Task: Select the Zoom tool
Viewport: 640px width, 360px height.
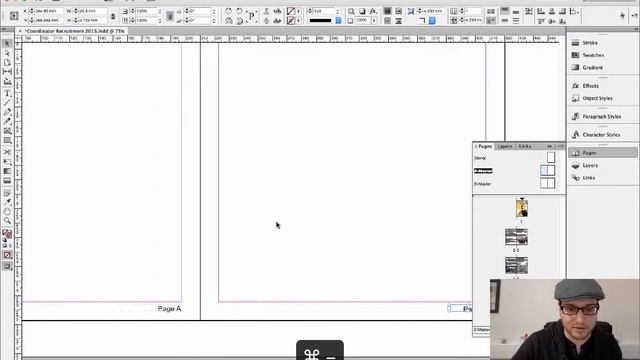Action: click(x=7, y=221)
